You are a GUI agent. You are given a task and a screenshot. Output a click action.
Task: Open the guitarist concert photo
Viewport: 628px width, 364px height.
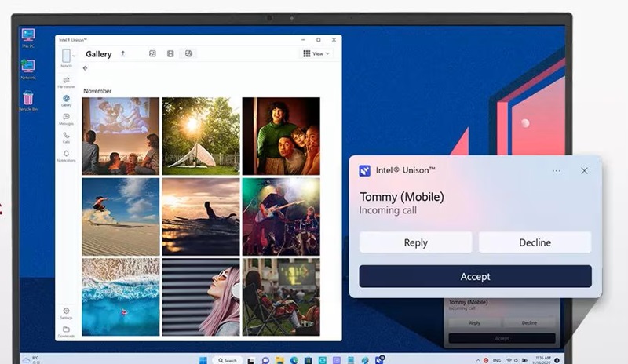click(x=281, y=217)
